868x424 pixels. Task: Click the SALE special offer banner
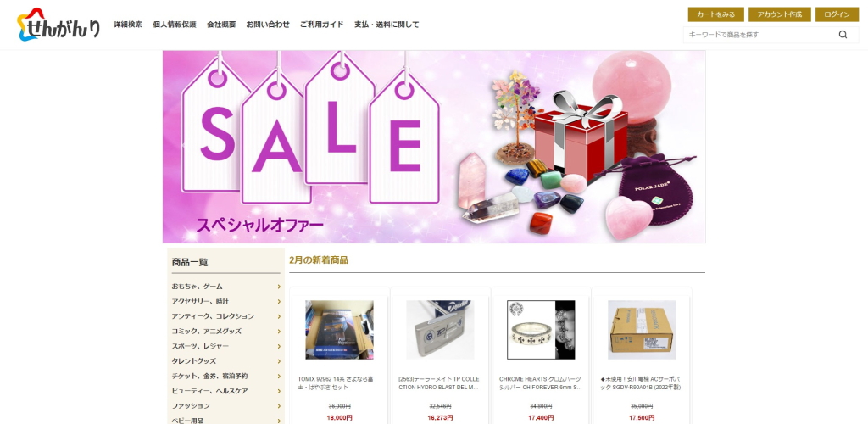coord(434,147)
